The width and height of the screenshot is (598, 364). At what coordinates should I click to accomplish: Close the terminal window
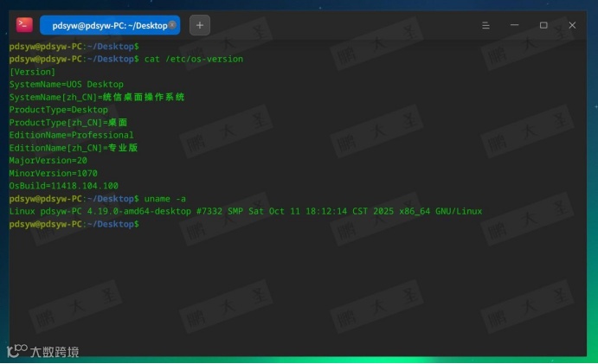(x=572, y=25)
